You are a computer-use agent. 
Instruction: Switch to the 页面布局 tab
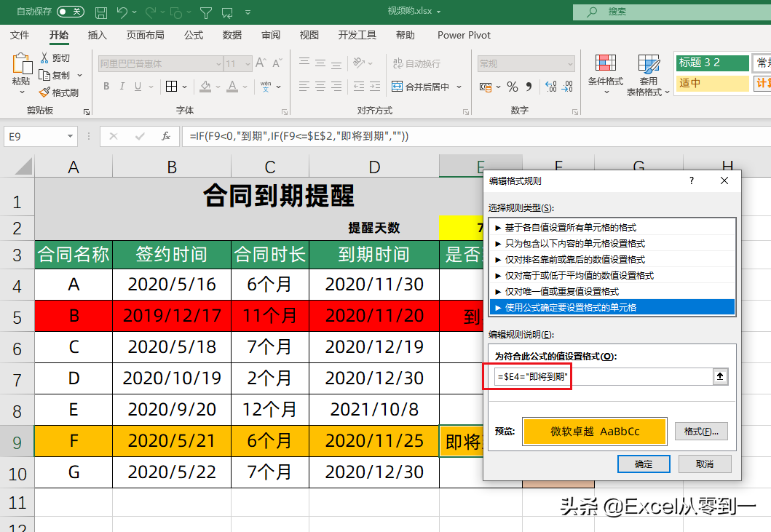145,35
